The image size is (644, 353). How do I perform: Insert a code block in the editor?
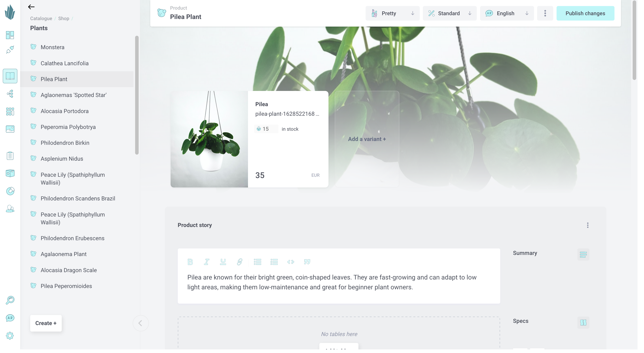tap(290, 262)
